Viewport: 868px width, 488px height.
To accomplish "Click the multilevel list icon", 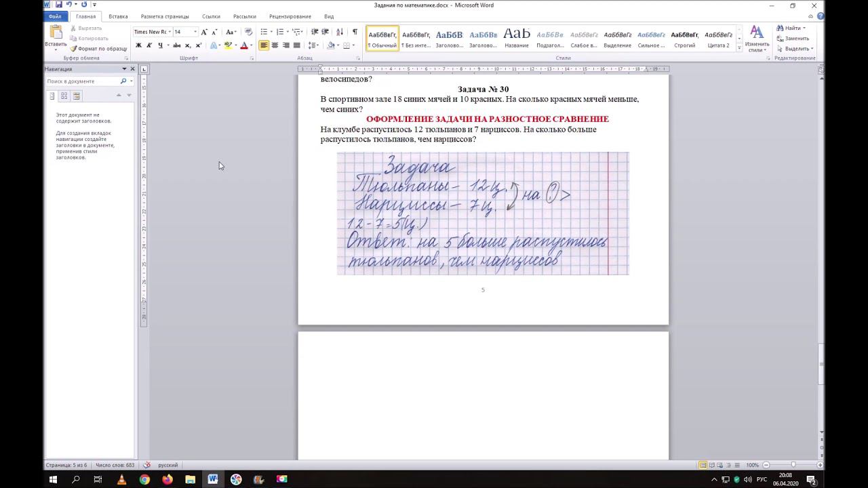I will (x=296, y=32).
